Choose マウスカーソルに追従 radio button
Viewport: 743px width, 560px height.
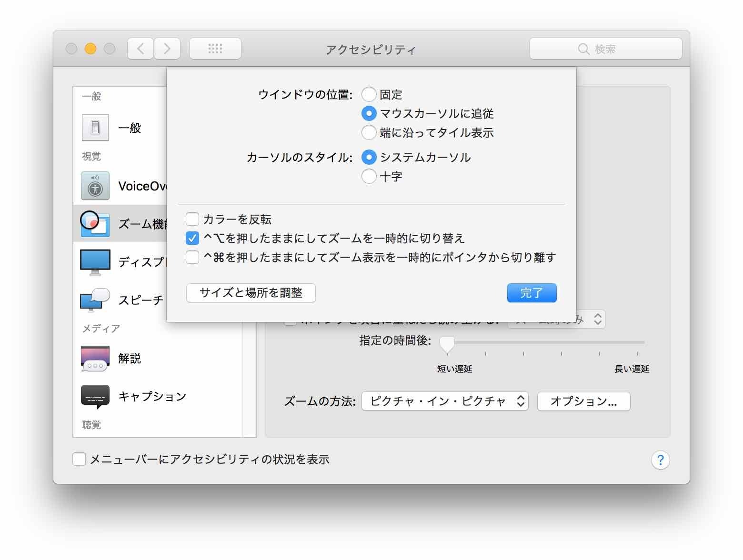click(369, 113)
